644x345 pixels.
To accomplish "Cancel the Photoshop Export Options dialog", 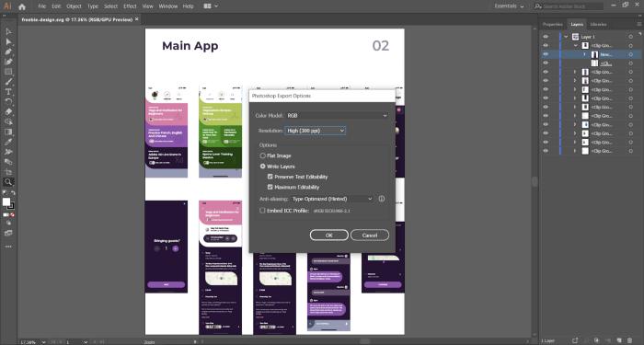I will click(370, 235).
